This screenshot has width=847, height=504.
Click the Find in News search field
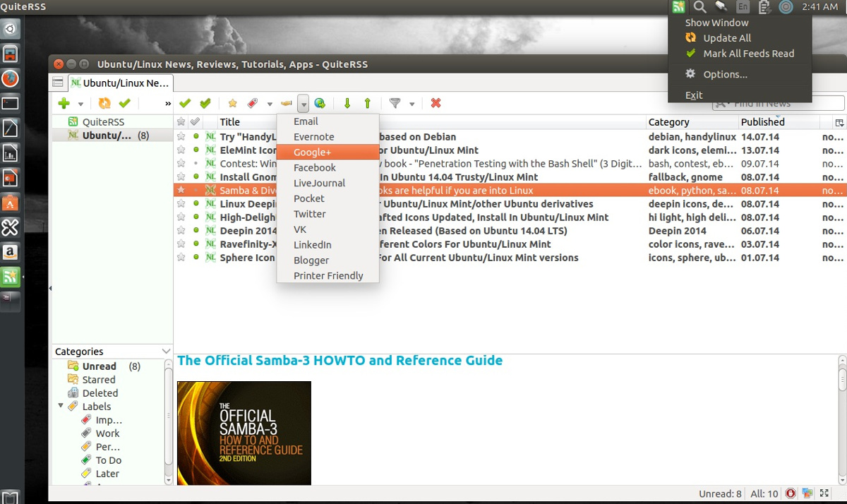[x=778, y=104]
